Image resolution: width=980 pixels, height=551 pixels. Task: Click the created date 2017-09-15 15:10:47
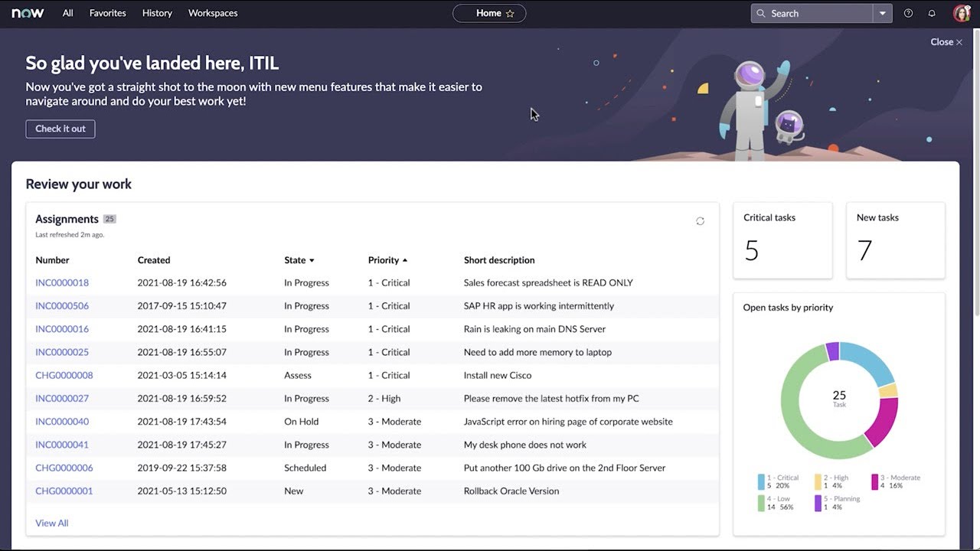point(182,305)
